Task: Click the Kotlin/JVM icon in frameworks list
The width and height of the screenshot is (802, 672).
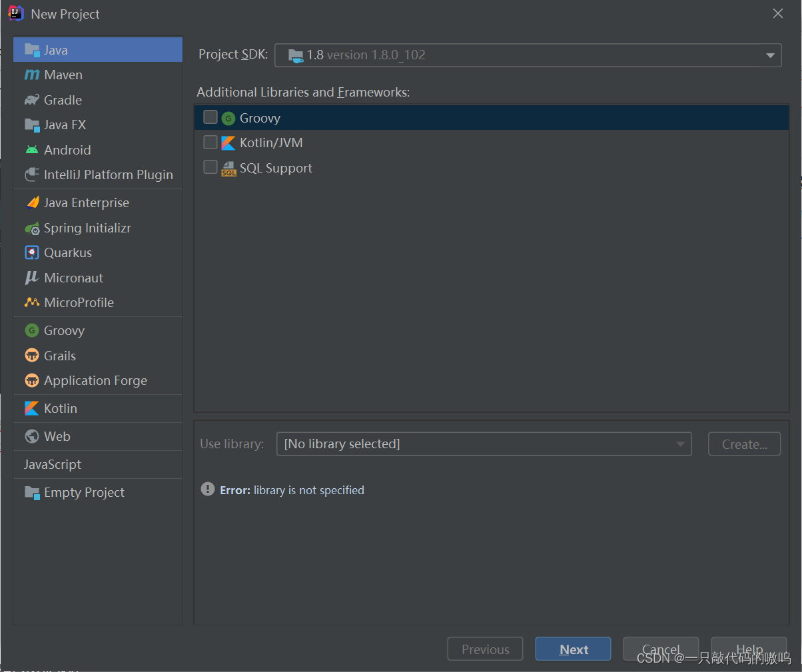Action: pos(228,143)
